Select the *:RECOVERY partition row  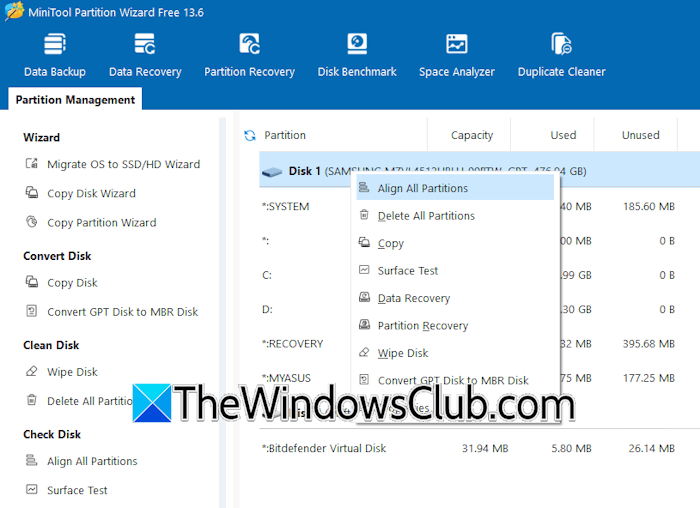pyautogui.click(x=479, y=344)
